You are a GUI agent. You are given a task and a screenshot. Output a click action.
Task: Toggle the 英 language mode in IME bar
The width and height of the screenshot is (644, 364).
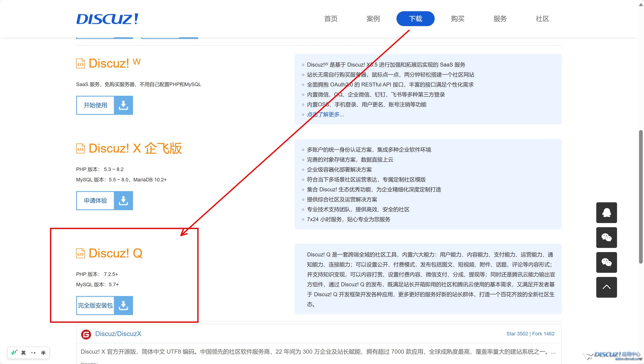[23, 353]
